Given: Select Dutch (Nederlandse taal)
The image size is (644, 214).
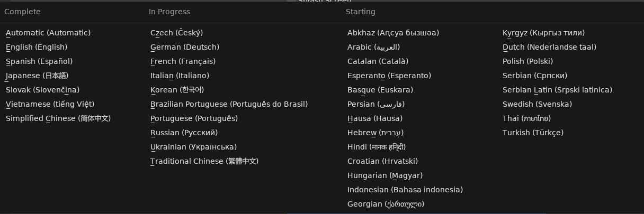Looking at the screenshot, I should 550,47.
